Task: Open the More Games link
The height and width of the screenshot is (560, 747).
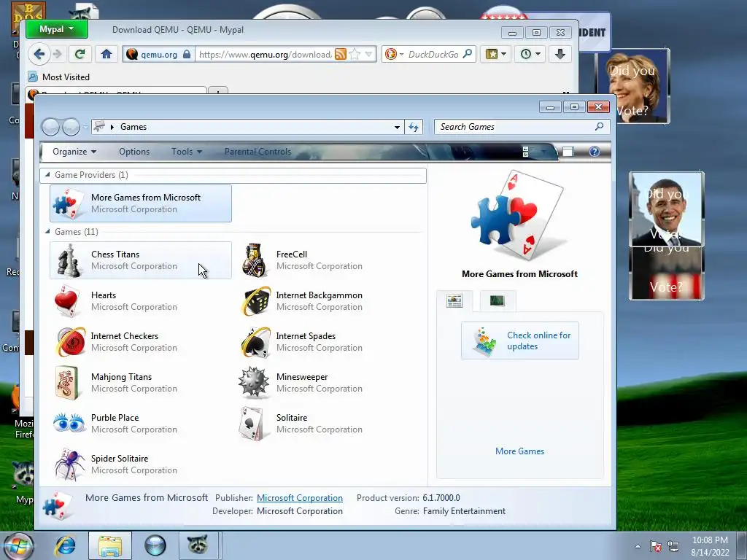Action: pos(519,451)
